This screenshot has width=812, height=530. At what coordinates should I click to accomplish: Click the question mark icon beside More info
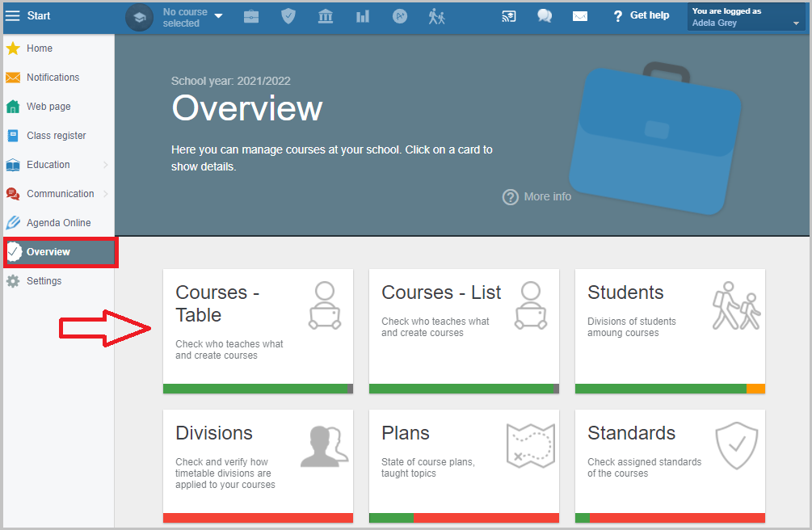510,197
